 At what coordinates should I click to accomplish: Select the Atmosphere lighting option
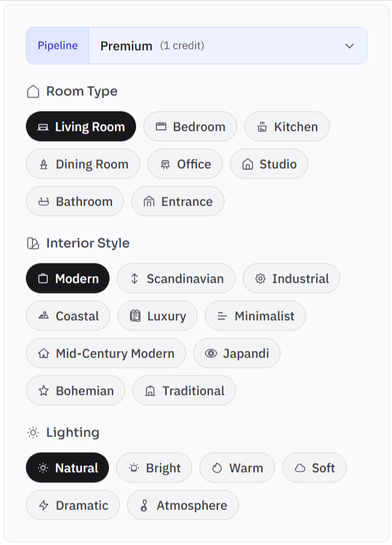coord(183,505)
